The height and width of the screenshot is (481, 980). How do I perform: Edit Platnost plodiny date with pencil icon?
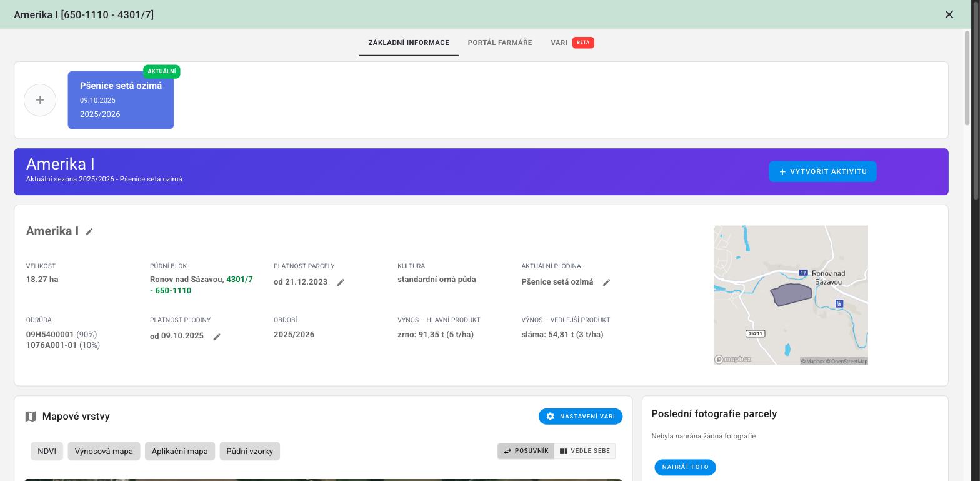click(217, 337)
